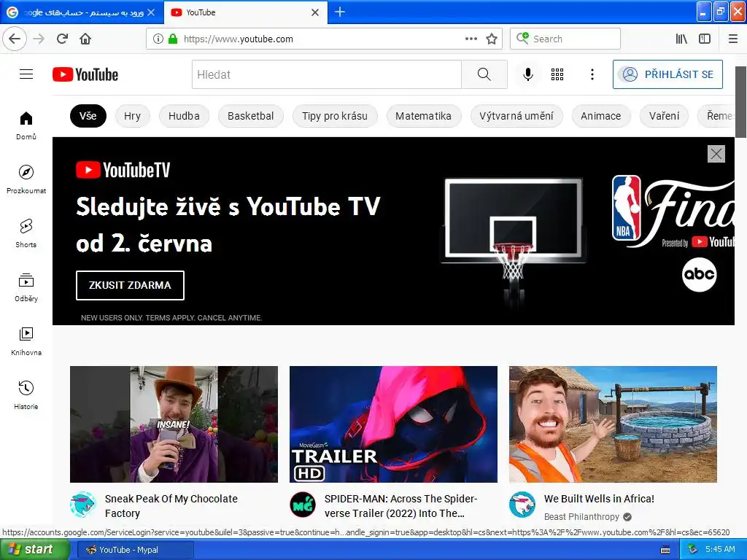Close the YouTube TV banner ad

716,154
